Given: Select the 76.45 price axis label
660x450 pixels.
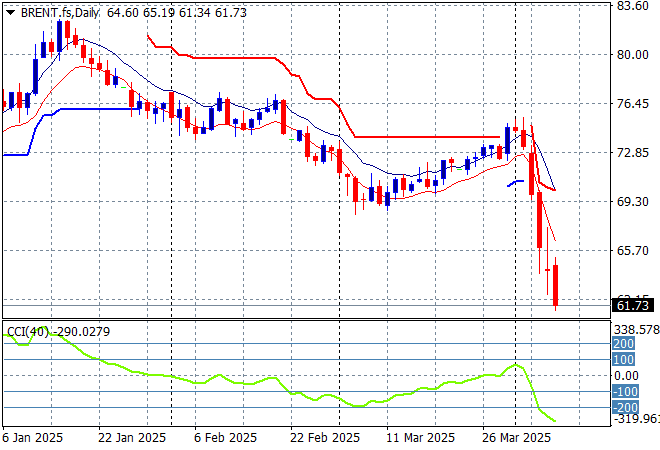Looking at the screenshot, I should click(x=633, y=104).
